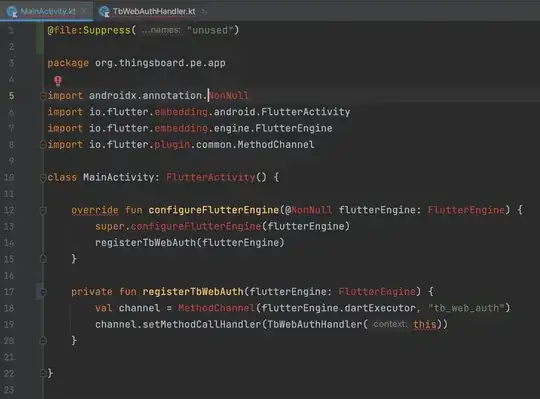Click the red error bulb icon
This screenshot has height=399, width=540.
coord(58,81)
